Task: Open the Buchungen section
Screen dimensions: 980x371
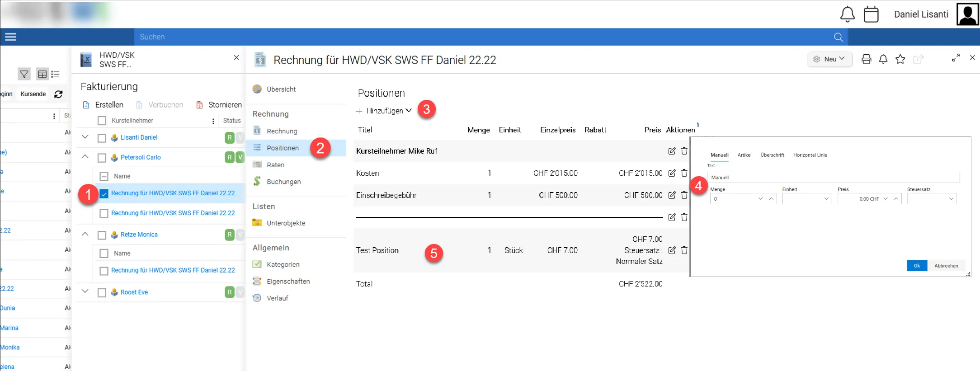Action: [283, 182]
